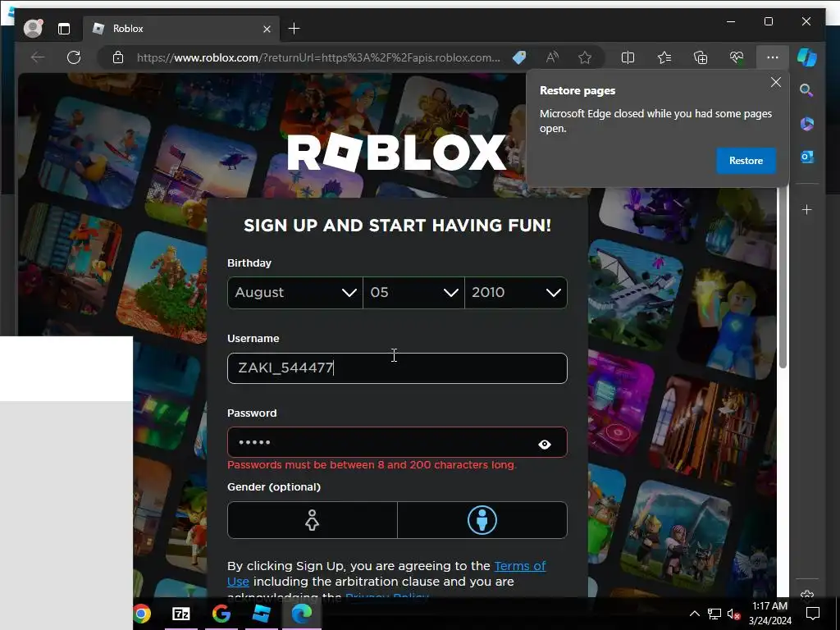The height and width of the screenshot is (630, 840).
Task: Expand the birthday day dropdown 05
Action: click(x=413, y=293)
